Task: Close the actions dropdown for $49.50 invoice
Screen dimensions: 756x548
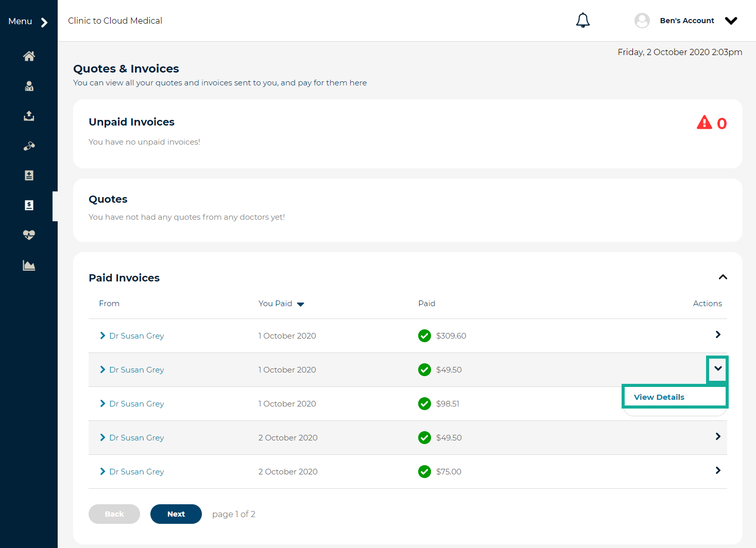Action: [x=717, y=368]
